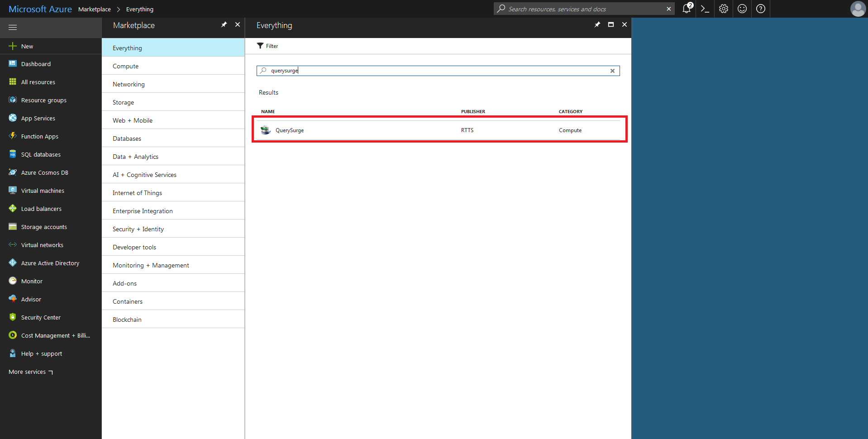This screenshot has height=439, width=868.
Task: Select Security + Identity category
Action: pyautogui.click(x=173, y=229)
